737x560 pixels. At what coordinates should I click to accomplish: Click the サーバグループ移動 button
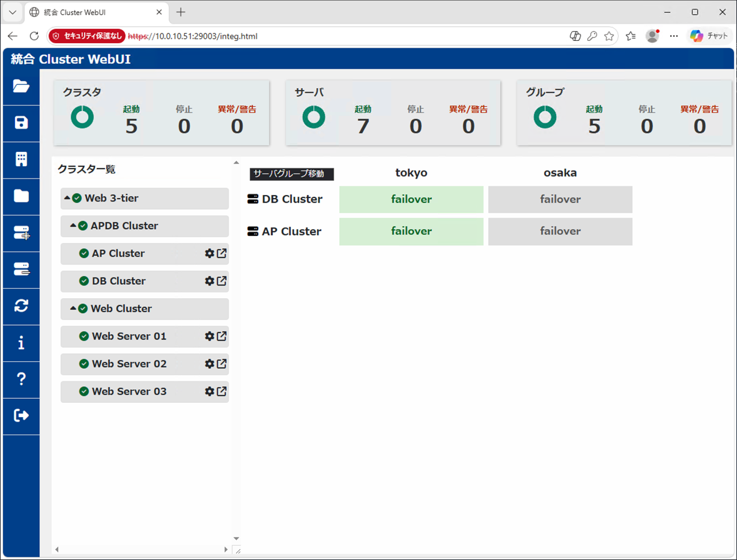point(292,174)
